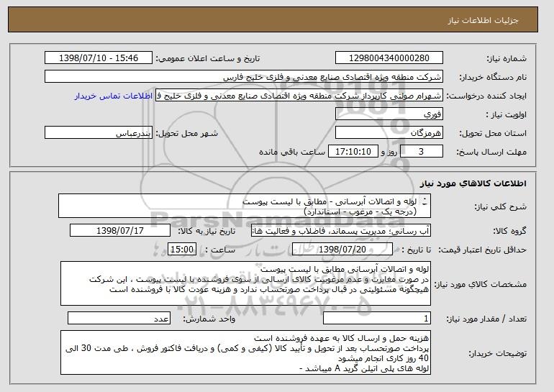Click the اولویت نیاز label
554x392 pixels.
click(x=506, y=115)
